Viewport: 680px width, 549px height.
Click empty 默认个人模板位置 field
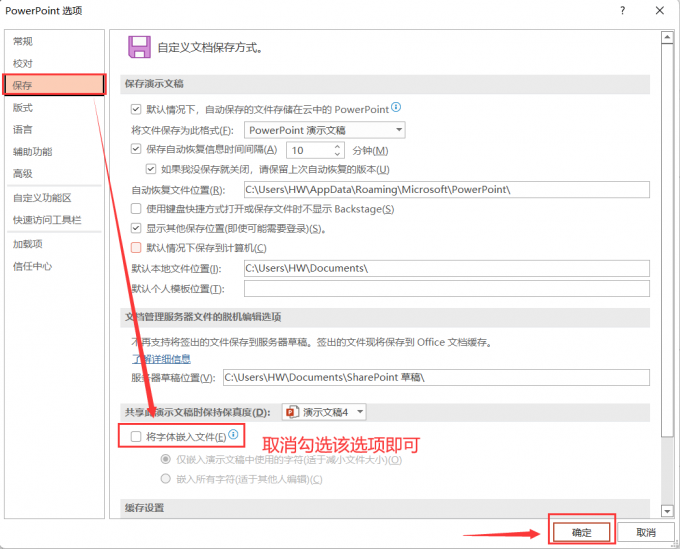pyautogui.click(x=447, y=288)
